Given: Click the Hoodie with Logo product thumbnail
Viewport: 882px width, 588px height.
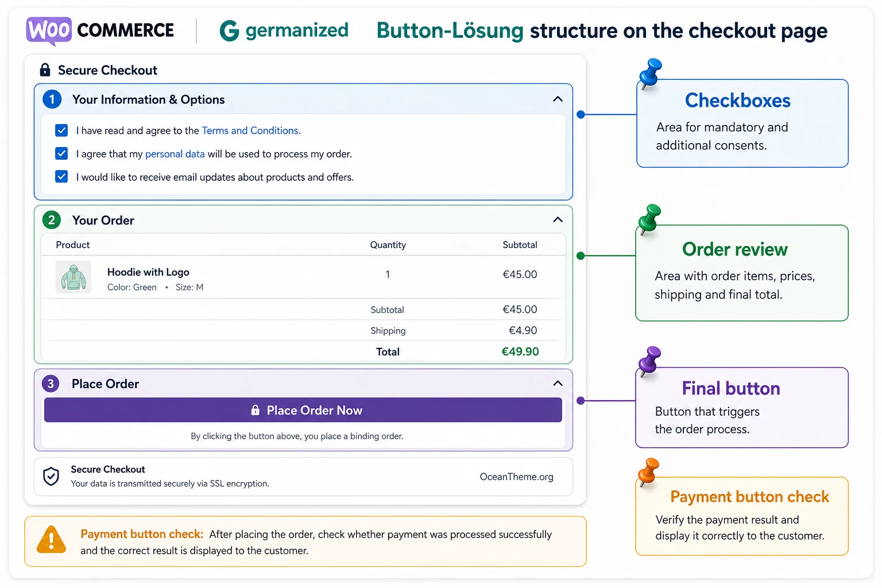Looking at the screenshot, I should click(x=73, y=277).
